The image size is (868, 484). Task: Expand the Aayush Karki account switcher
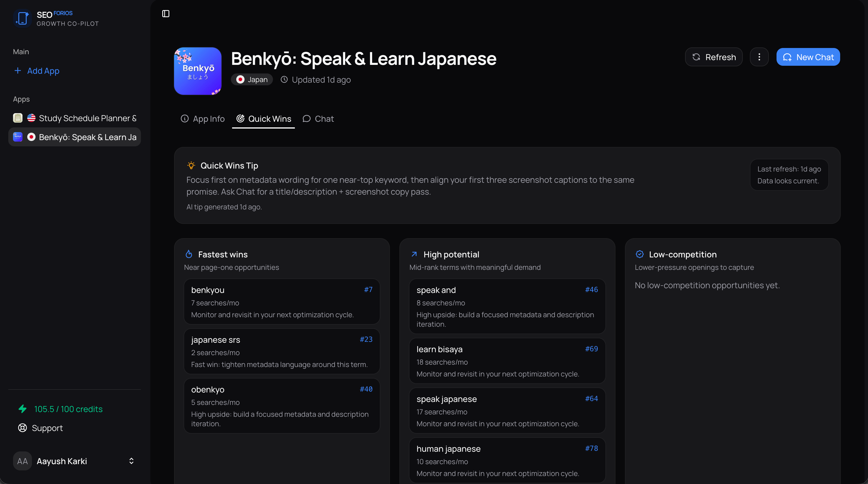point(131,461)
